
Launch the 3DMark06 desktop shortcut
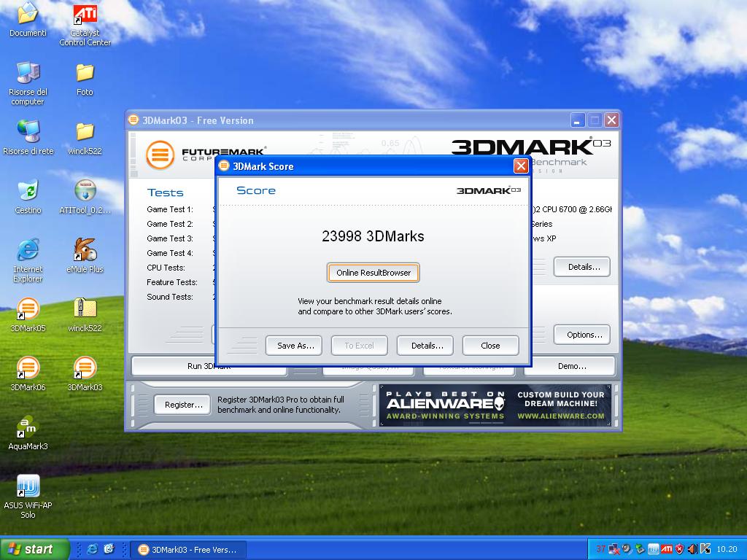pos(28,368)
